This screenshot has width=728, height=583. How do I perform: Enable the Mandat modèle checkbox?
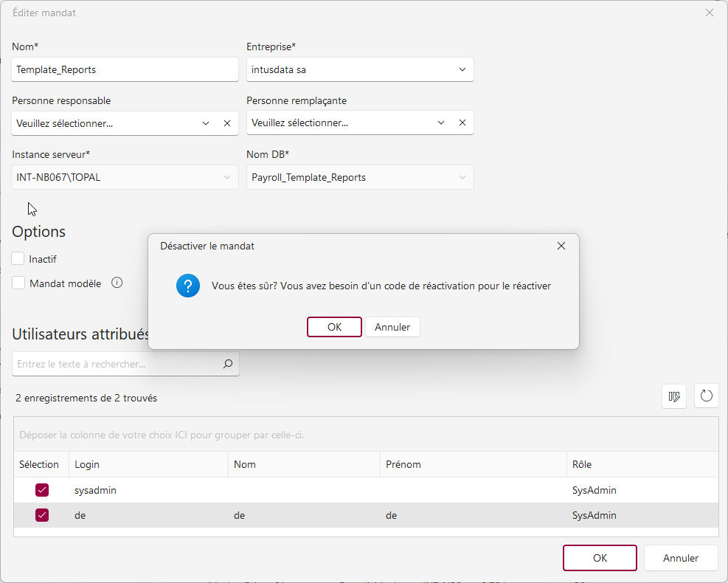(18, 283)
